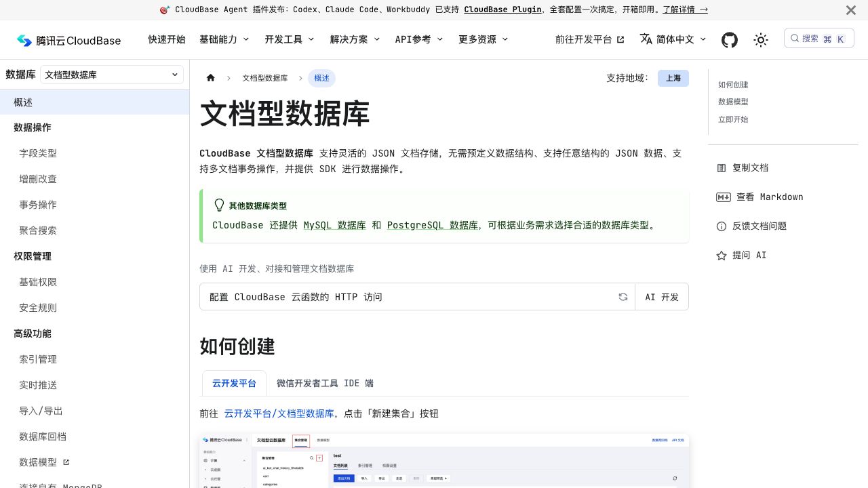
Task: Click the 复制文档 copy icon
Action: coord(722,167)
